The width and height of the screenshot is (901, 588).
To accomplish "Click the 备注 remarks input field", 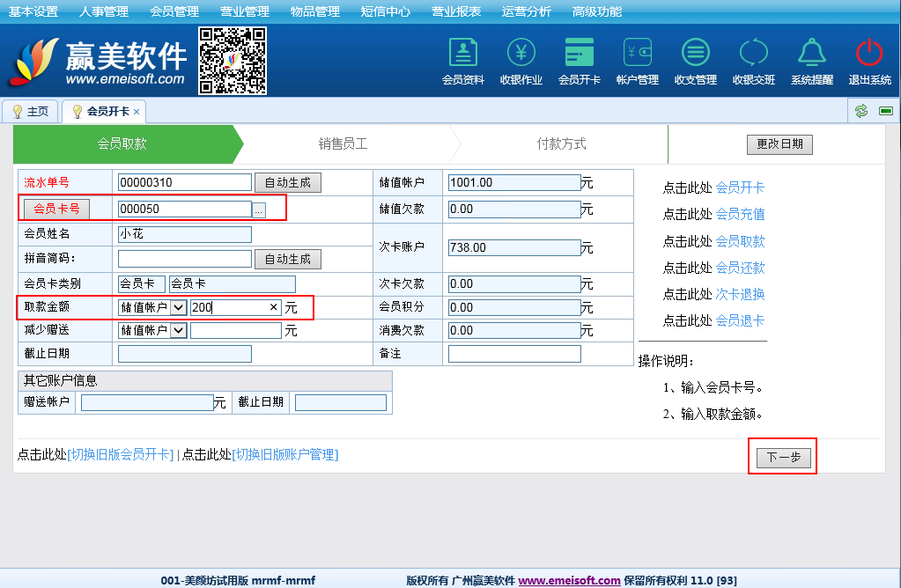I will (514, 354).
